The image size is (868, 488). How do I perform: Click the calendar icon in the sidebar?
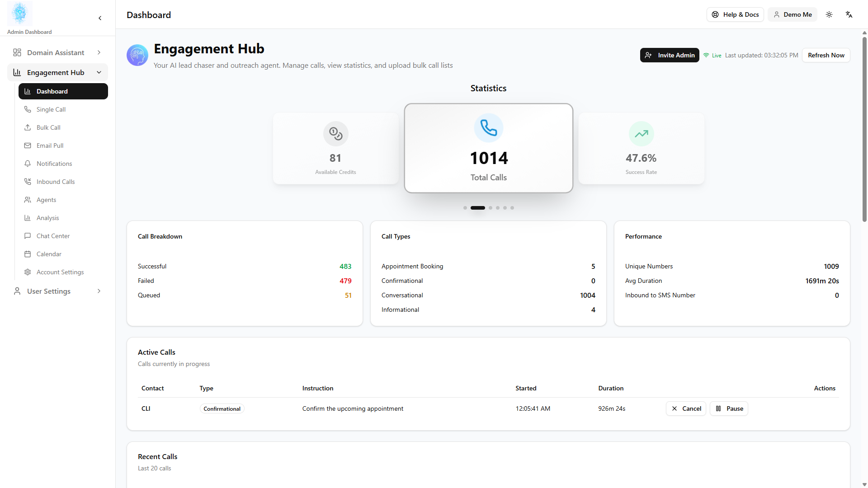tap(28, 254)
